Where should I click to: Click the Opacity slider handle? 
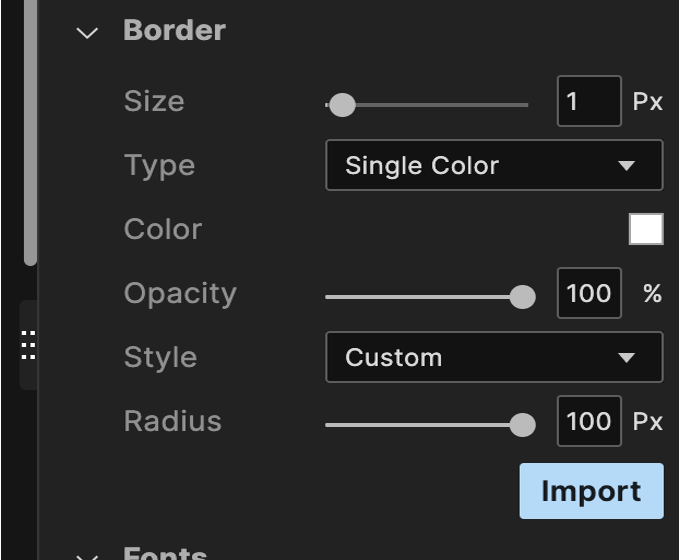tap(522, 297)
